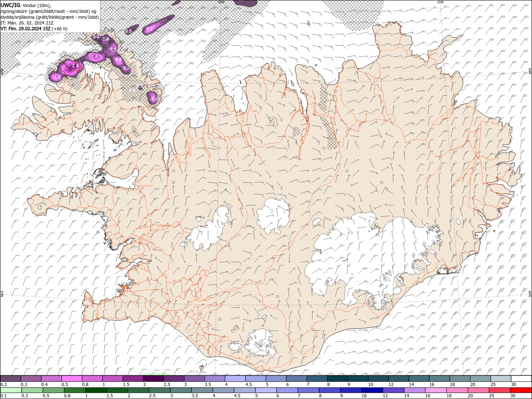Click the '0.2' number under the upper legend
The image size is (532, 399).
pyautogui.click(x=3, y=384)
